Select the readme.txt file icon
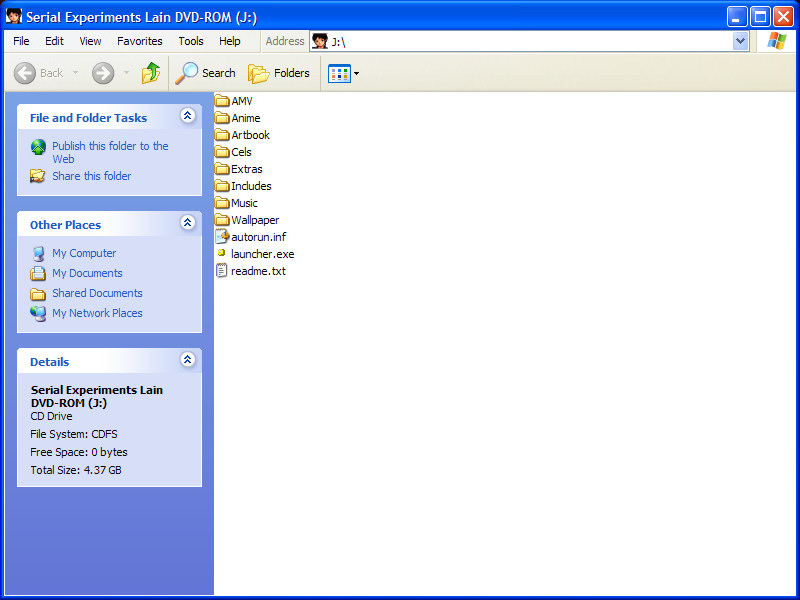 click(x=222, y=271)
